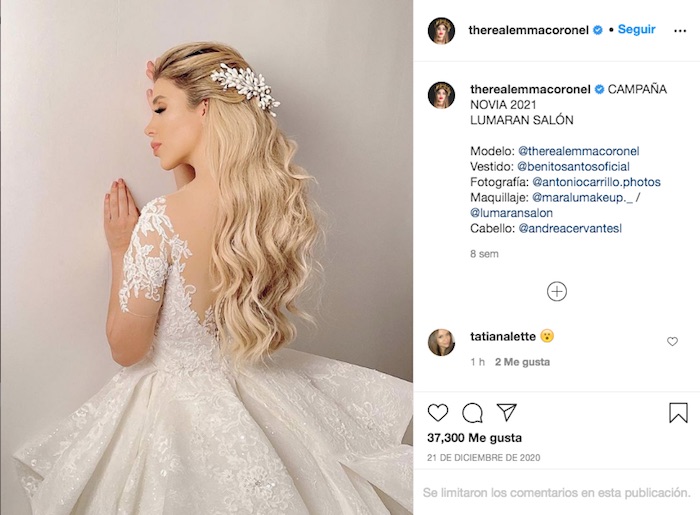This screenshot has width=700, height=515.
Task: Like the post with the heart icon
Action: coord(438,413)
